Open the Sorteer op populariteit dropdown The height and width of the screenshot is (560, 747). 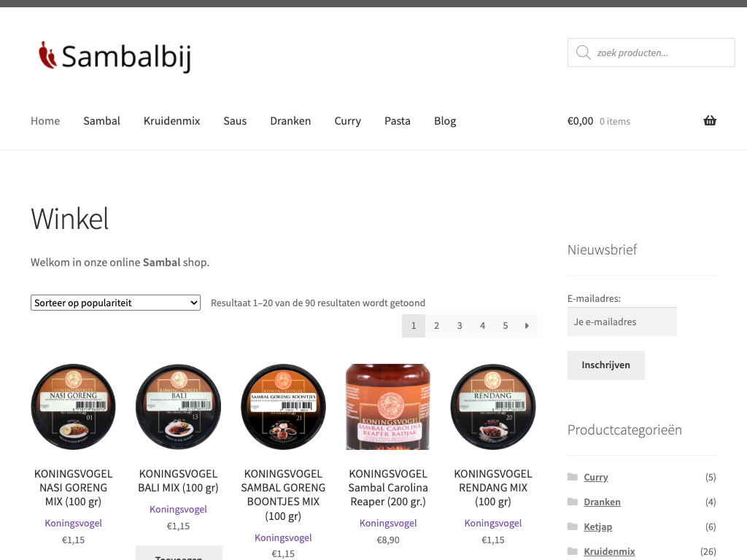115,303
